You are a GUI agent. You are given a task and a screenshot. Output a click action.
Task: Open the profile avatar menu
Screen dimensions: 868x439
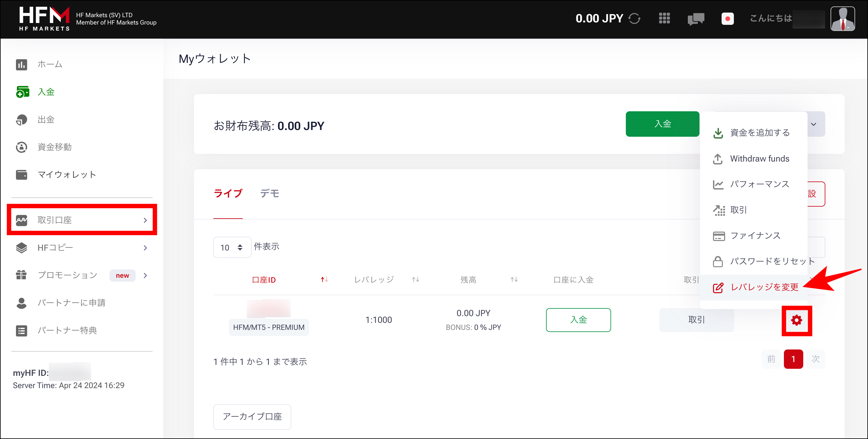tap(843, 18)
